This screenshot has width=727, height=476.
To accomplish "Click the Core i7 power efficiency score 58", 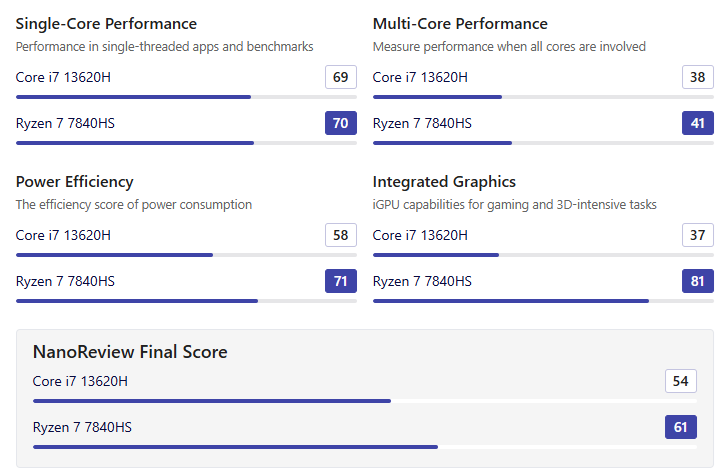I will coord(341,235).
